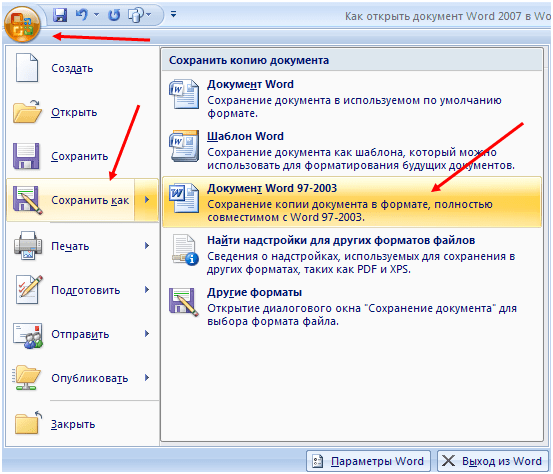
Task: Click the blank page Создать icon
Action: coord(27,68)
